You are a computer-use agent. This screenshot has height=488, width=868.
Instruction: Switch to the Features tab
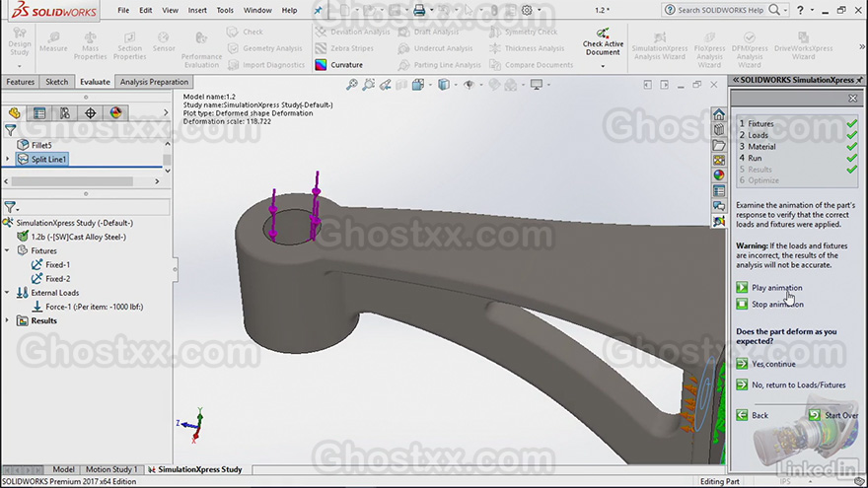coord(21,82)
